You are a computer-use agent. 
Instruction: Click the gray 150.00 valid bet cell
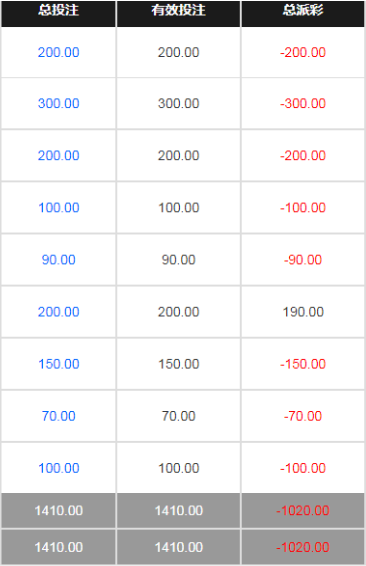click(178, 364)
